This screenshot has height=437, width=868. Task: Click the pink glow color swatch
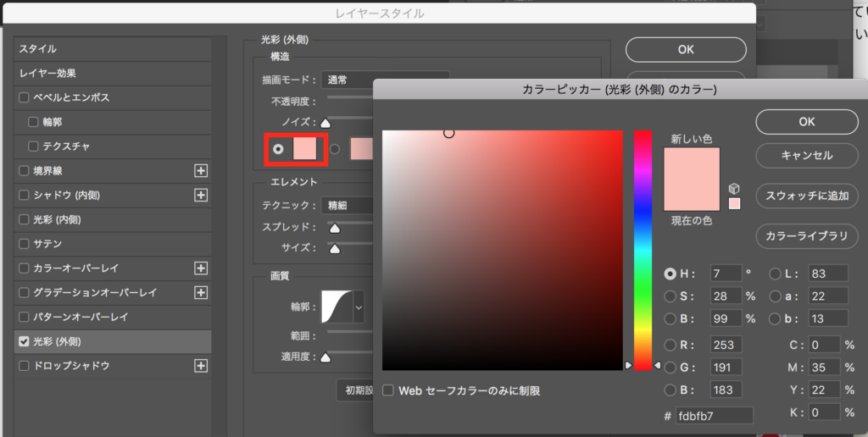[304, 149]
